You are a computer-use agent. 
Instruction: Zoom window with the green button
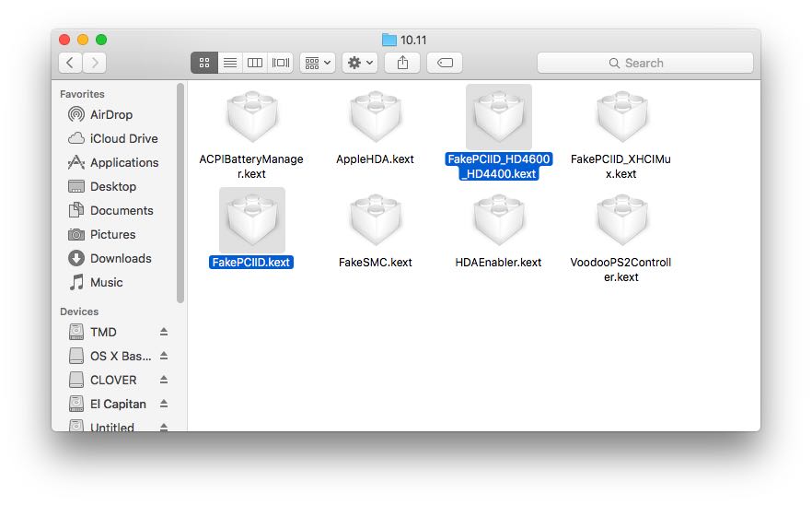[101, 40]
